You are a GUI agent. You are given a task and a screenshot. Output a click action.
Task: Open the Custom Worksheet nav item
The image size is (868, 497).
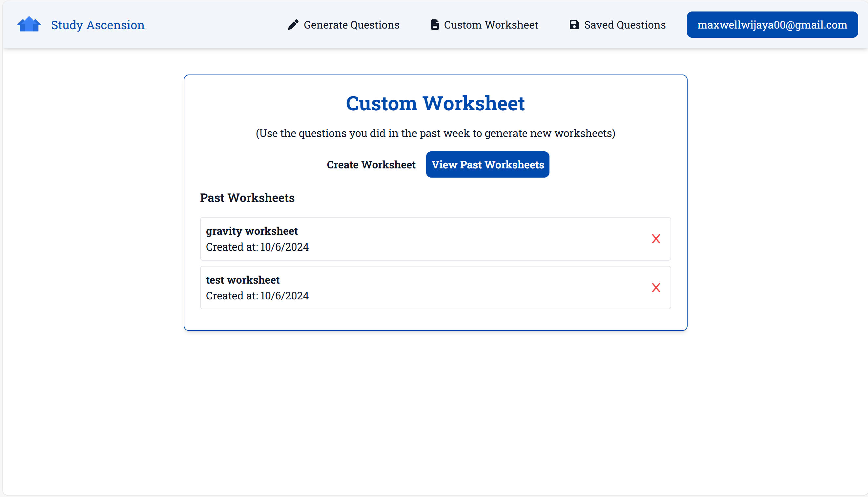click(x=491, y=25)
